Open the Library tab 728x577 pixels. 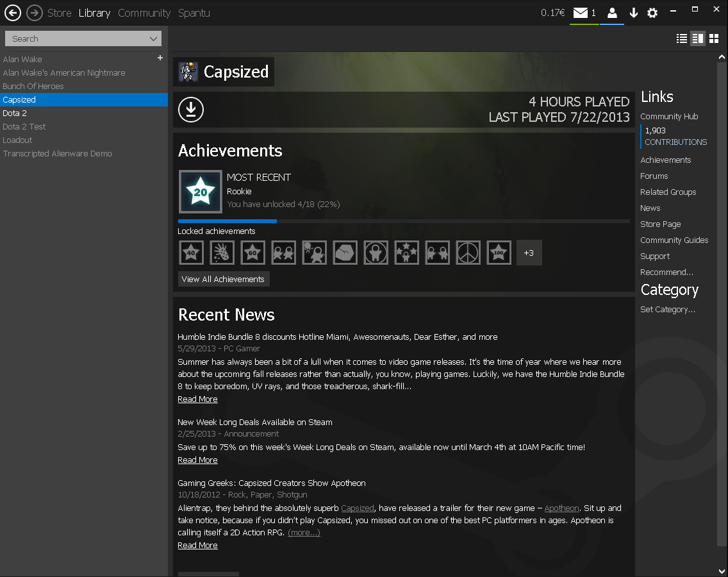[x=94, y=13]
